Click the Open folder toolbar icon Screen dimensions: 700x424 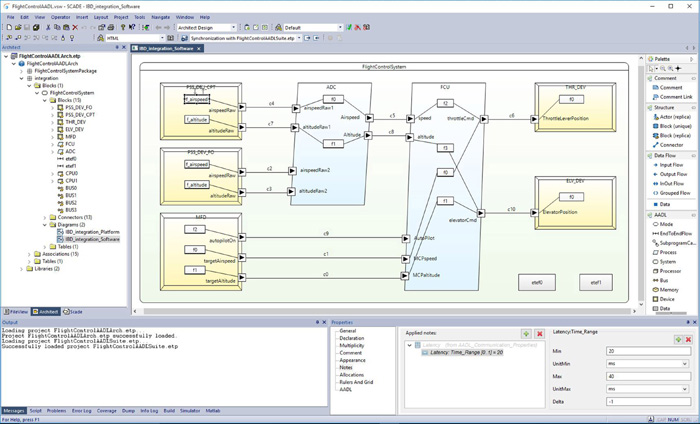pyautogui.click(x=18, y=28)
